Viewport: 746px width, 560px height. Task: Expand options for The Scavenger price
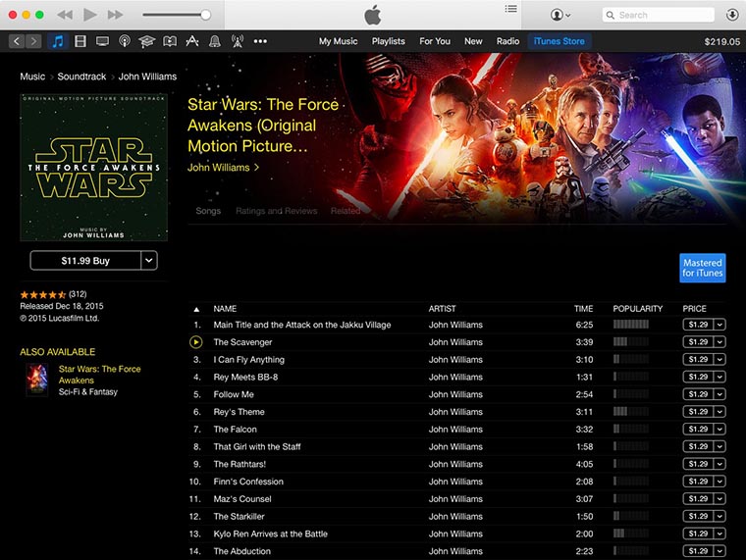point(719,342)
